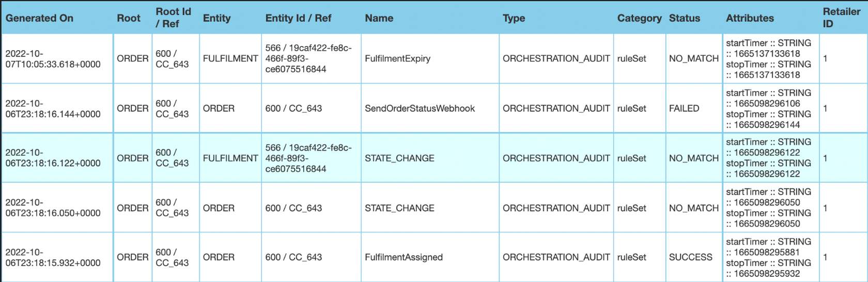The width and height of the screenshot is (868, 282).
Task: Select the highlighted row's STATE_CHANGE cell
Action: (399, 158)
